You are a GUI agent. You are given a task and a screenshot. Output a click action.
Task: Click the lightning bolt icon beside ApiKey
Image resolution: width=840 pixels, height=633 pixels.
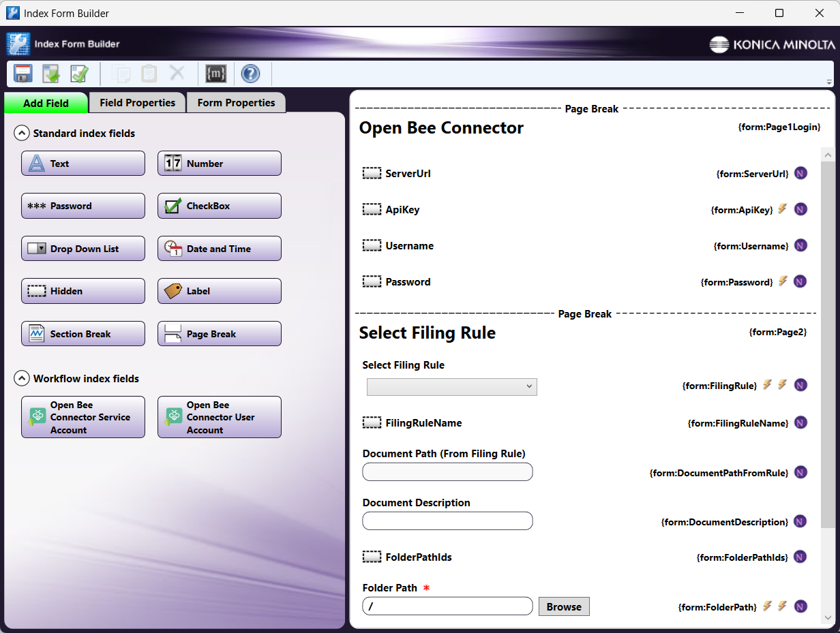pyautogui.click(x=783, y=209)
